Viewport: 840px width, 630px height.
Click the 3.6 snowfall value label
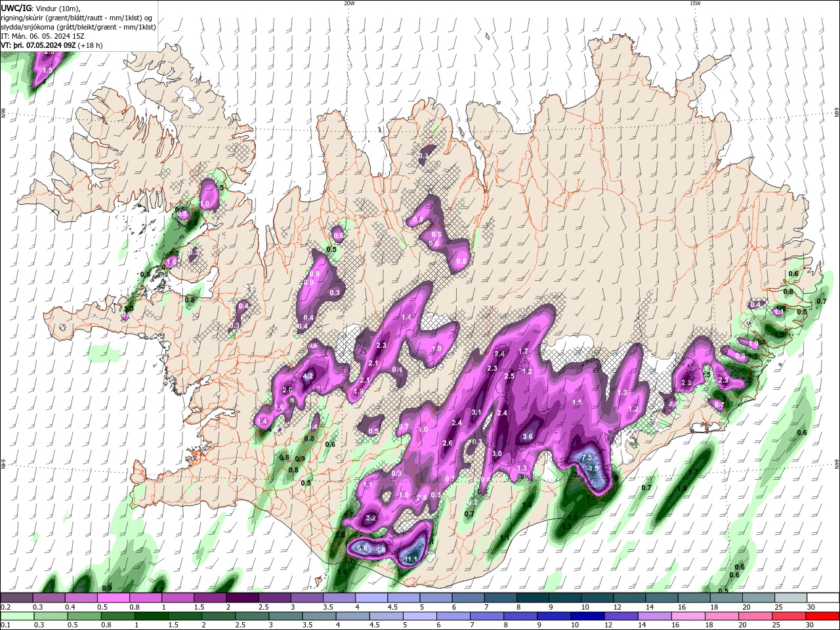click(x=528, y=437)
